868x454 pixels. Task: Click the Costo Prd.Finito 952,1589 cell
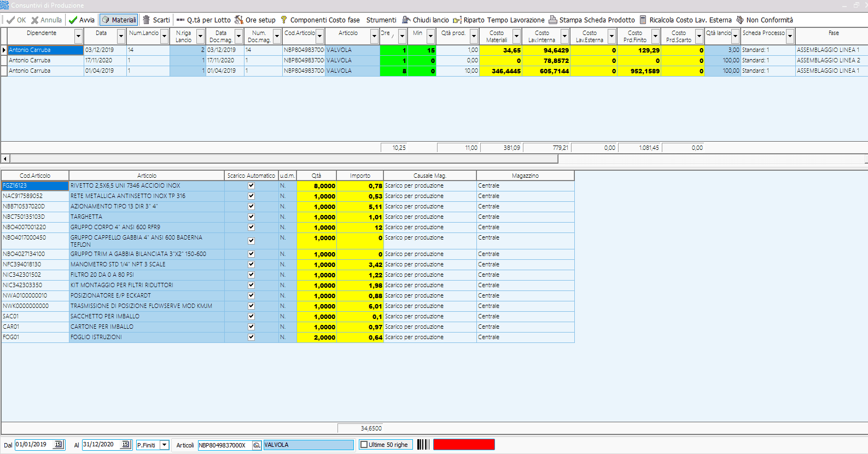coord(639,71)
